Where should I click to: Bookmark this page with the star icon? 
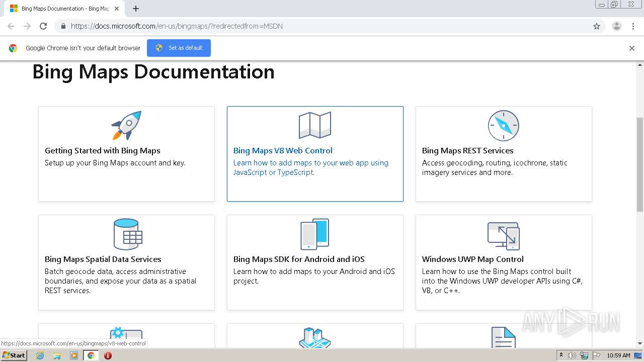tap(597, 26)
